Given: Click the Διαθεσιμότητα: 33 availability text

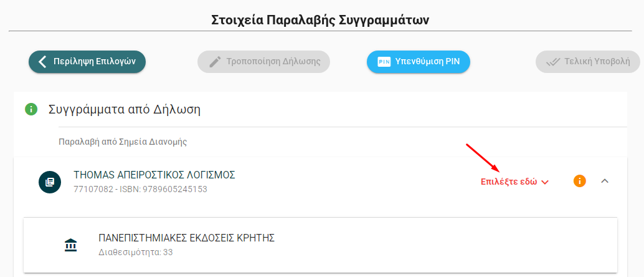Looking at the screenshot, I should click(x=136, y=253).
